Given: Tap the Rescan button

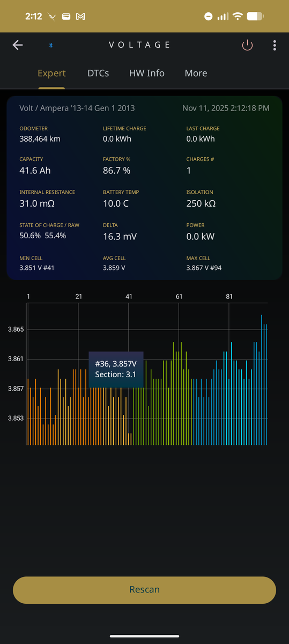Looking at the screenshot, I should pyautogui.click(x=144, y=589).
